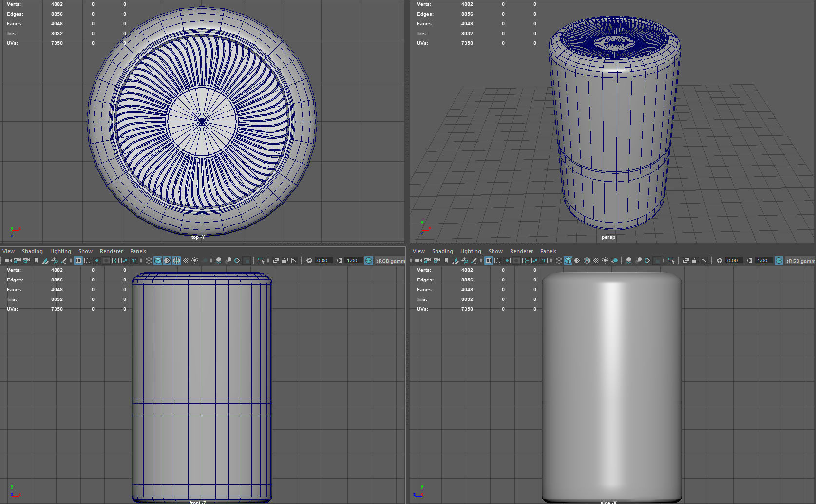Toggle Resolution Gate in front view toolbar

97,261
